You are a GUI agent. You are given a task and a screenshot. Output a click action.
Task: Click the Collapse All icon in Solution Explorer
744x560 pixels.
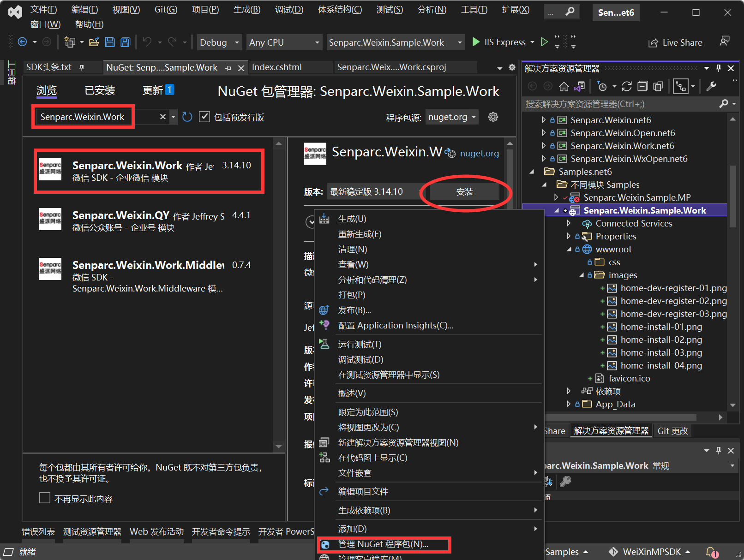tap(642, 86)
